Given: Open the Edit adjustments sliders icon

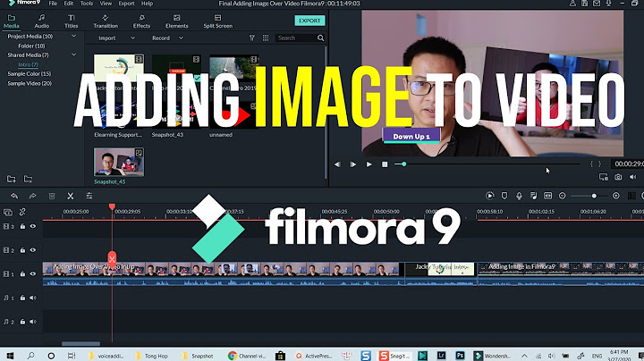Looking at the screenshot, I should pyautogui.click(x=89, y=196).
